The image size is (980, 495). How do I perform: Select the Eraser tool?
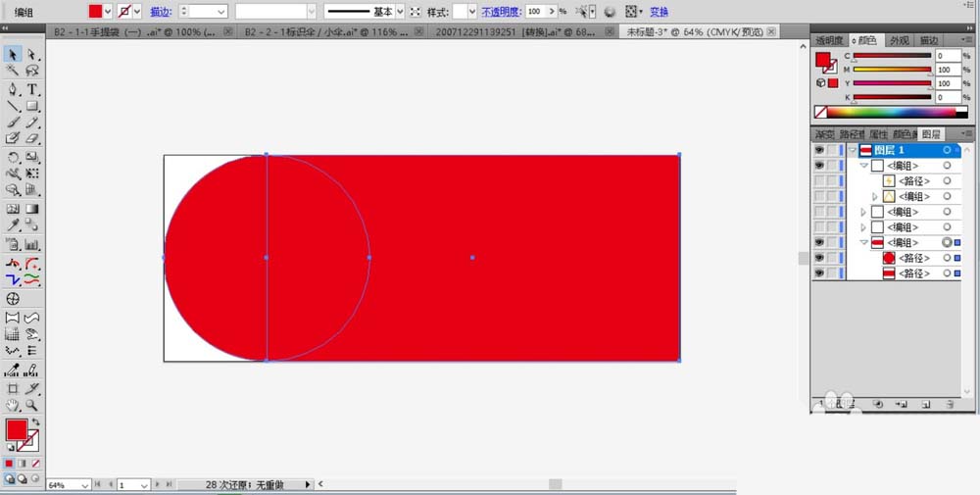click(x=32, y=139)
